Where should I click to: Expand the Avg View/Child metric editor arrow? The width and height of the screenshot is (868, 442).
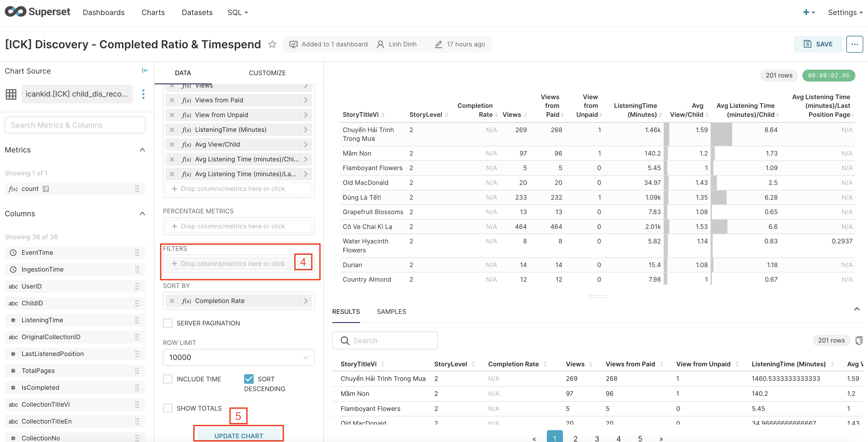coord(306,145)
